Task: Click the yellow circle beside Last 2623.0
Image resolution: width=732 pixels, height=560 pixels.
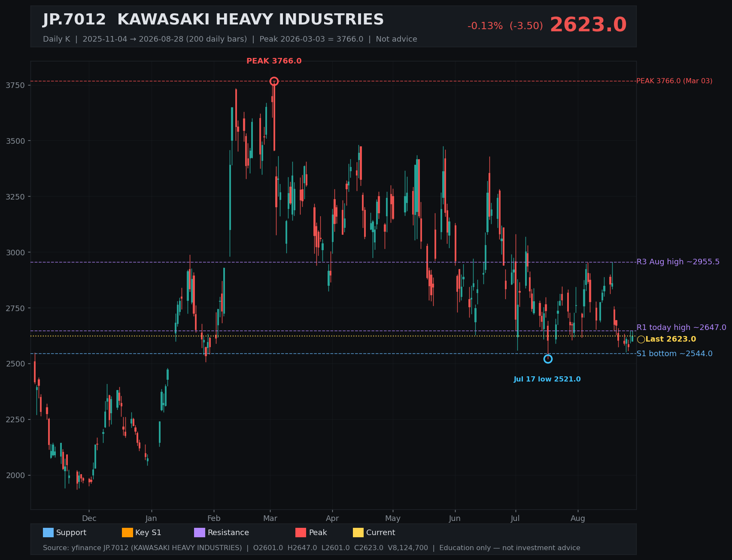Action: pyautogui.click(x=641, y=339)
